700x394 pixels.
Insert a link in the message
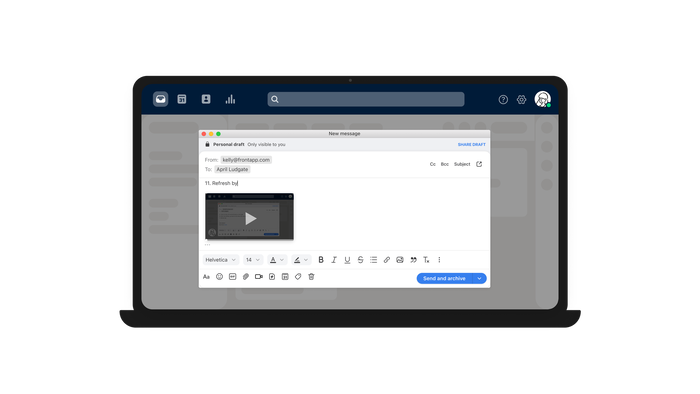(387, 260)
